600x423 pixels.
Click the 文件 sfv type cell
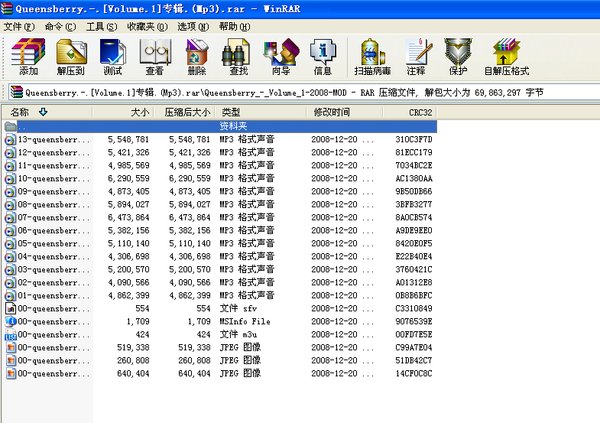[238, 309]
